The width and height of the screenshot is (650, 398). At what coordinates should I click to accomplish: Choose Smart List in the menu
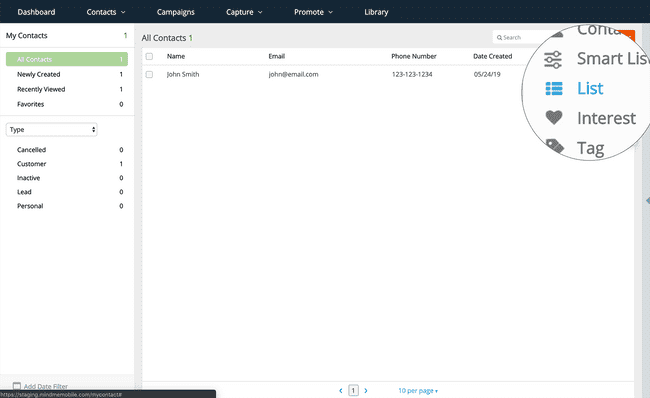613,58
